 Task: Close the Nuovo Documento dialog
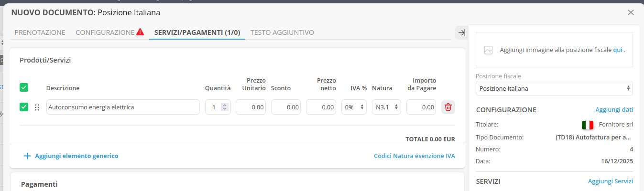click(x=631, y=12)
